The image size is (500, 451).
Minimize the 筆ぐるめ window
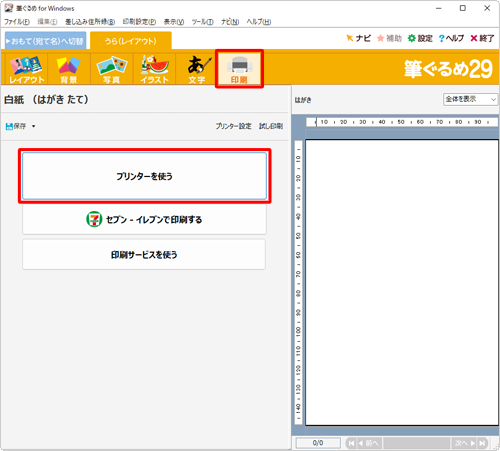click(x=439, y=8)
